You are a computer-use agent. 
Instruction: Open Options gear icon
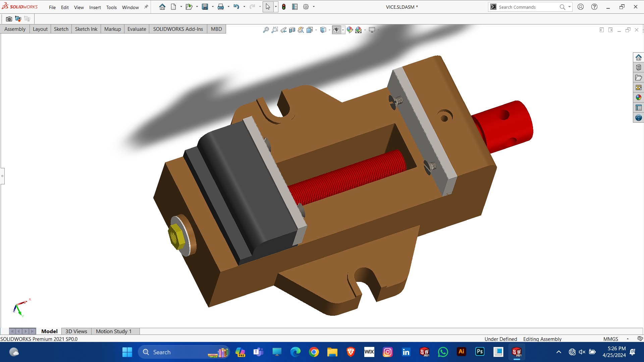[306, 7]
